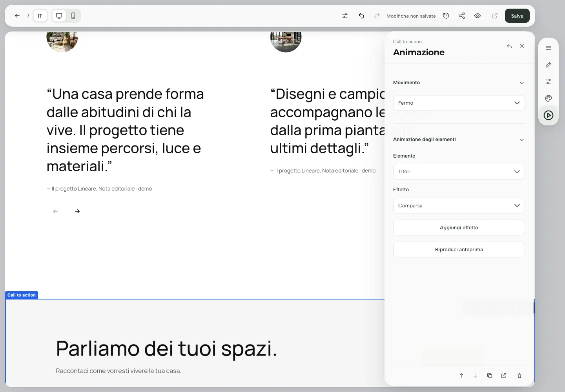Open the Effetto dropdown showing Comparsa
The height and width of the screenshot is (392, 565).
(x=459, y=205)
